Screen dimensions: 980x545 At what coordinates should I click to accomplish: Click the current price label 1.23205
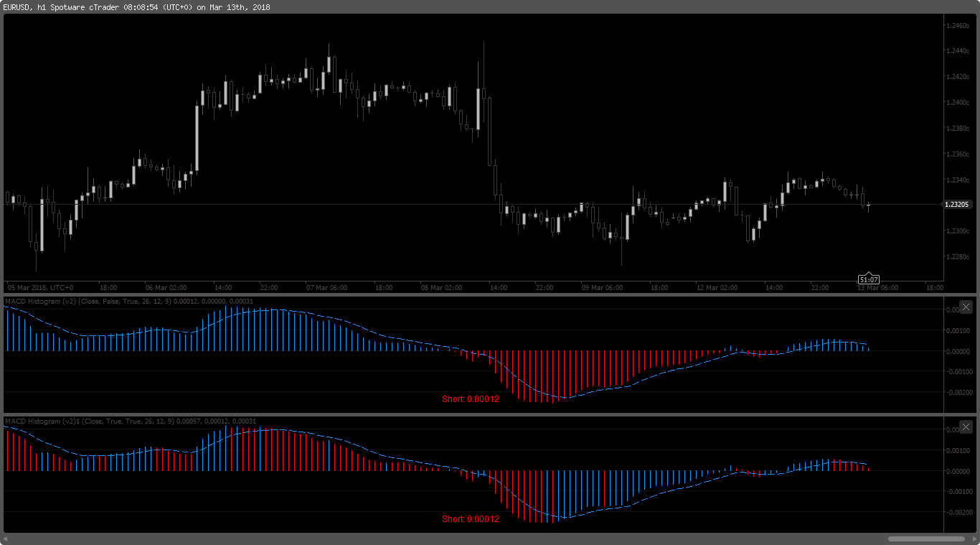[x=956, y=205]
